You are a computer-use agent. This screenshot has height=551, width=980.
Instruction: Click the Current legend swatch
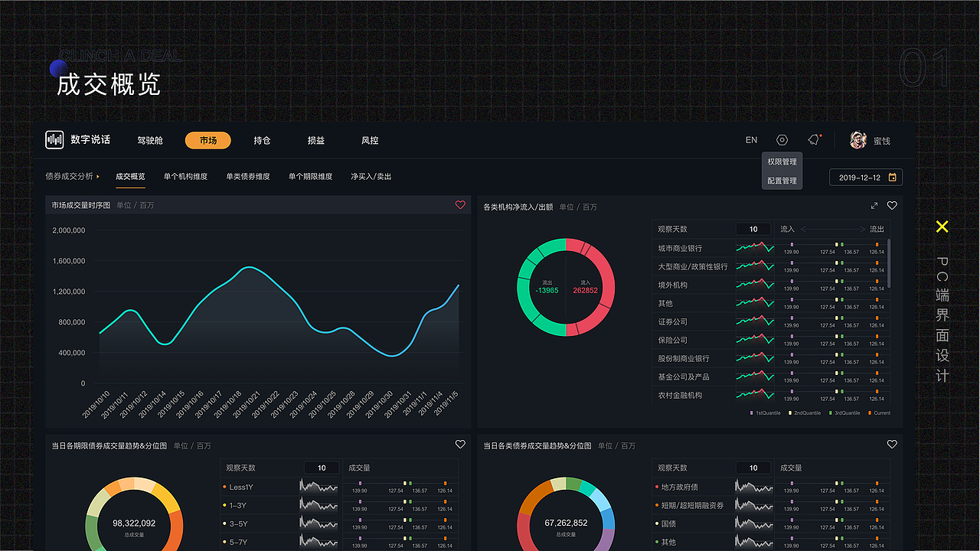click(870, 412)
